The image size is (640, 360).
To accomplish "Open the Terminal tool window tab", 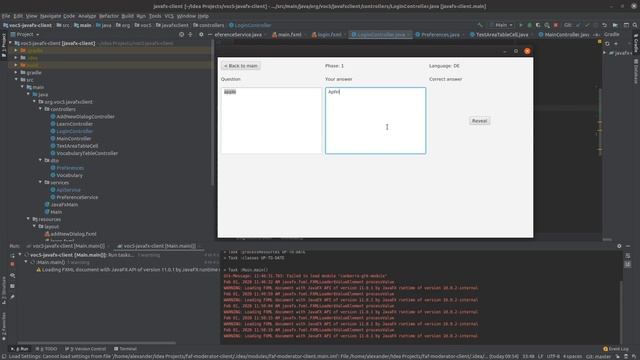I will tap(126, 349).
